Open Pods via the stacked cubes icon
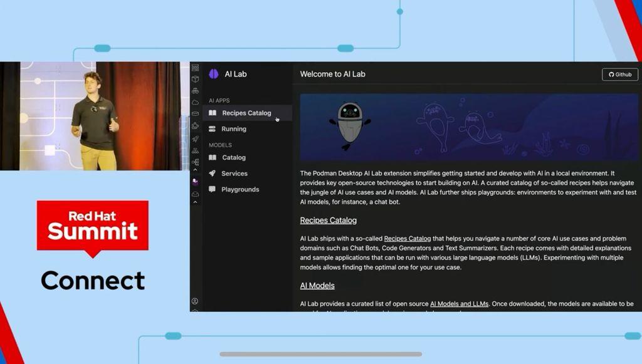642x364 pixels. click(x=196, y=91)
